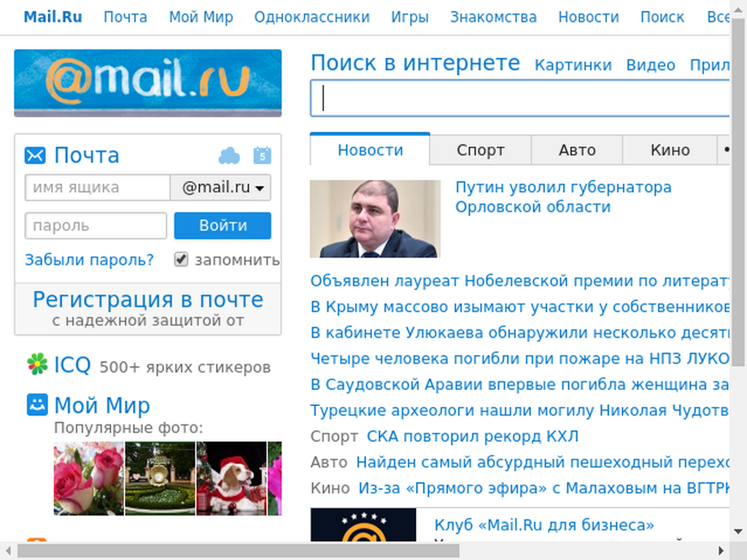Viewport: 747px width, 560px height.
Task: Open the Турецкие археологи headline
Action: [519, 410]
